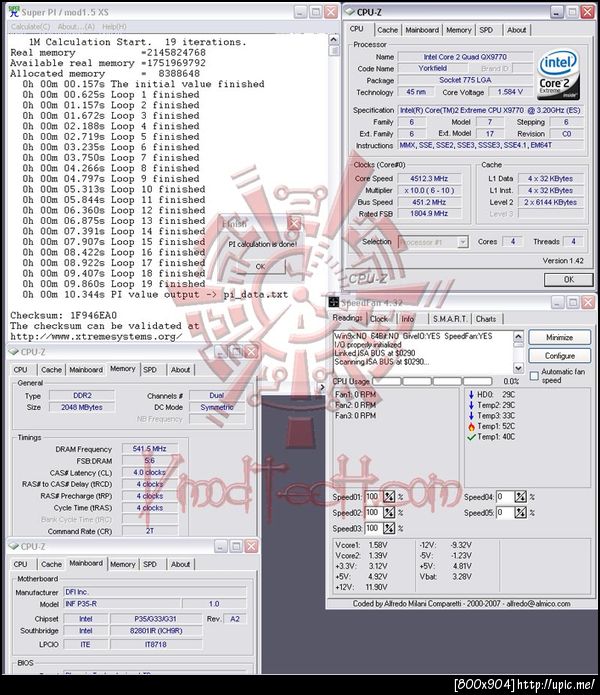Image resolution: width=600 pixels, height=695 pixels.
Task: Click the SpeedFan log scrollbar down arrow
Action: pyautogui.click(x=518, y=368)
